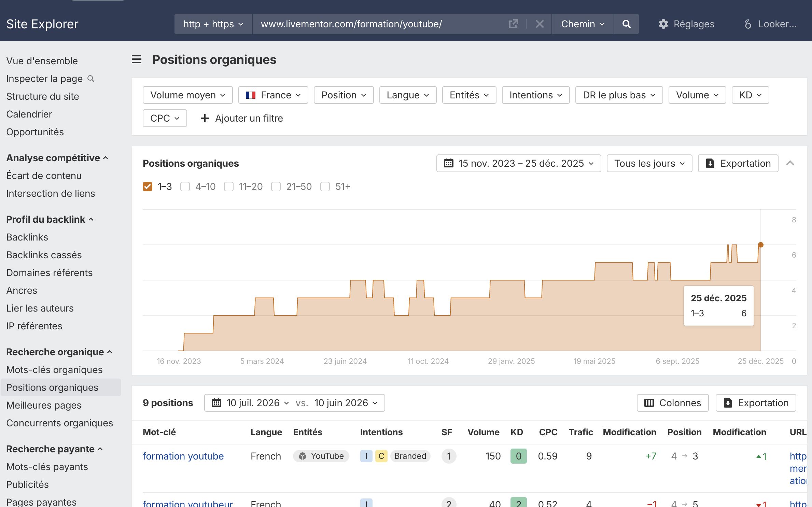Open Domaines référents report
The height and width of the screenshot is (507, 812).
(x=50, y=273)
